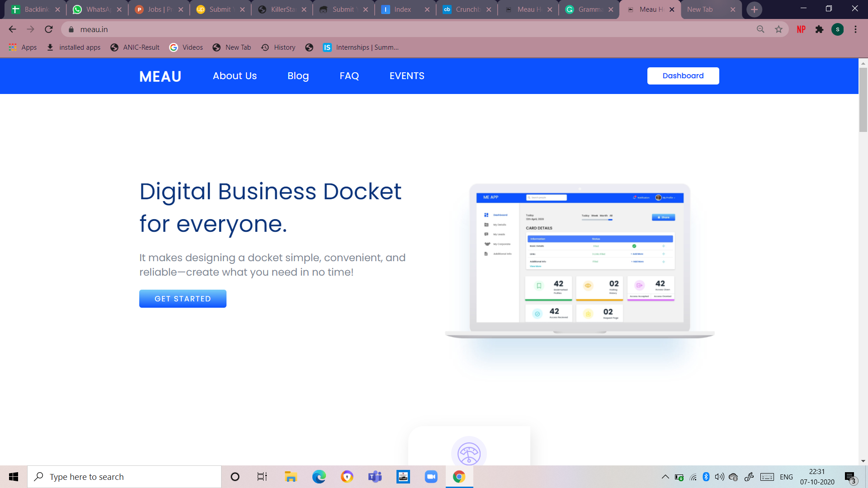Open the About Us menu item
The width and height of the screenshot is (868, 488).
coord(235,76)
